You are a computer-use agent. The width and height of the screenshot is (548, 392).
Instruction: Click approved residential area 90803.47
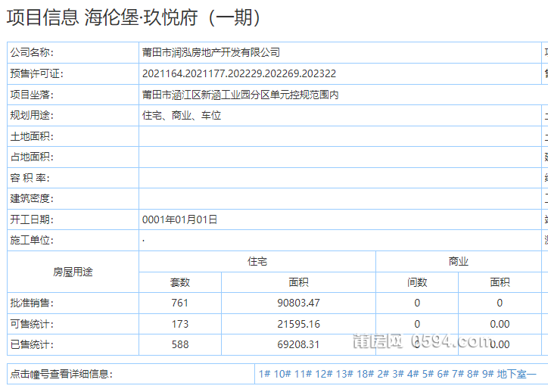[298, 303]
